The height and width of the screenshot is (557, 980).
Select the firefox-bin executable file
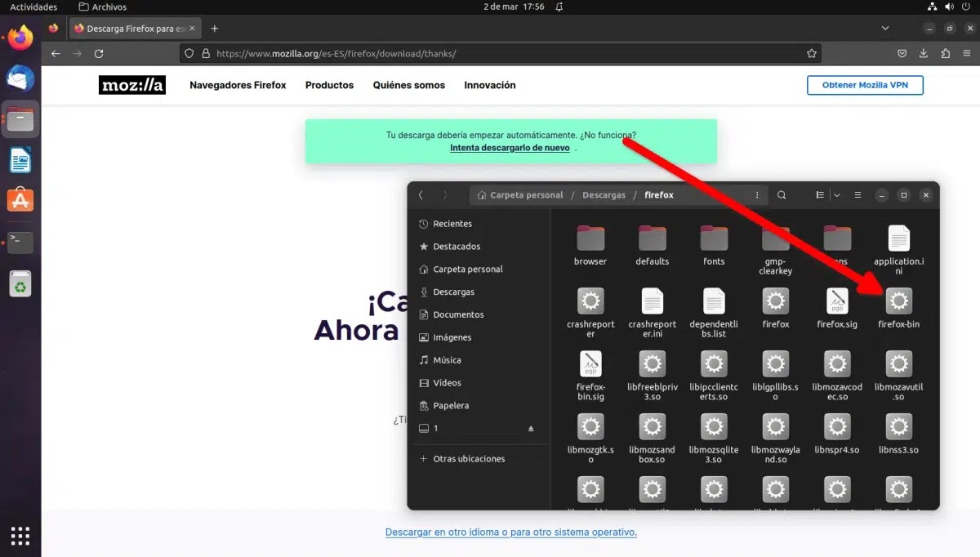pos(898,309)
